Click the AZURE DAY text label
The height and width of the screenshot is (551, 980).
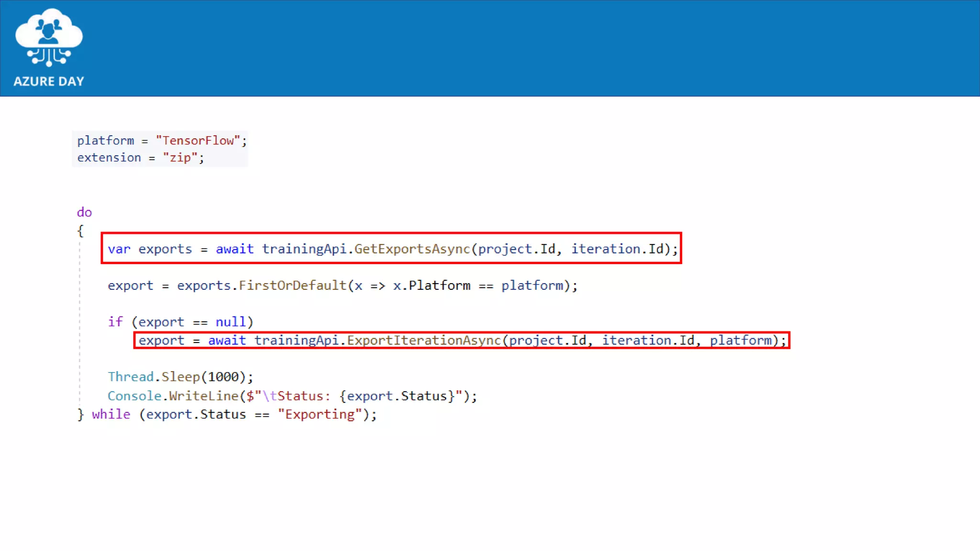(x=49, y=81)
